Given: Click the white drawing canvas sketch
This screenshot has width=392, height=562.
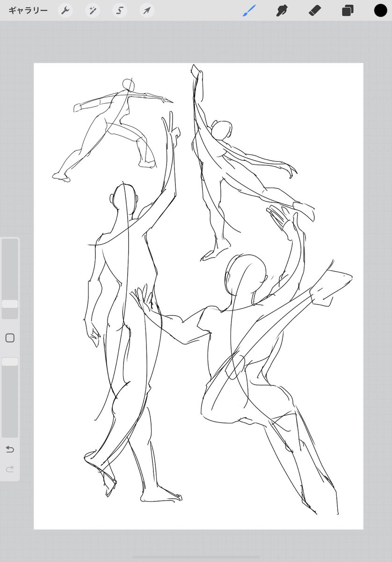Looking at the screenshot, I should [x=198, y=296].
